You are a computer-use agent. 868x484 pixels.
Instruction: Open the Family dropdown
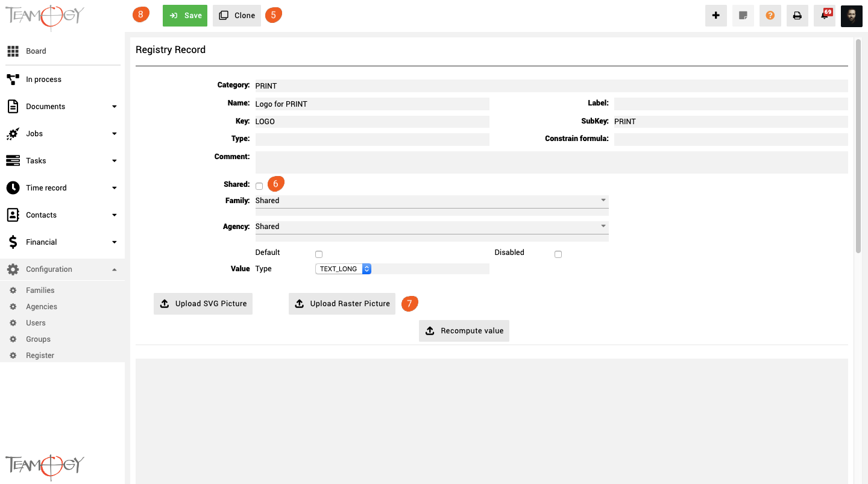(432, 201)
